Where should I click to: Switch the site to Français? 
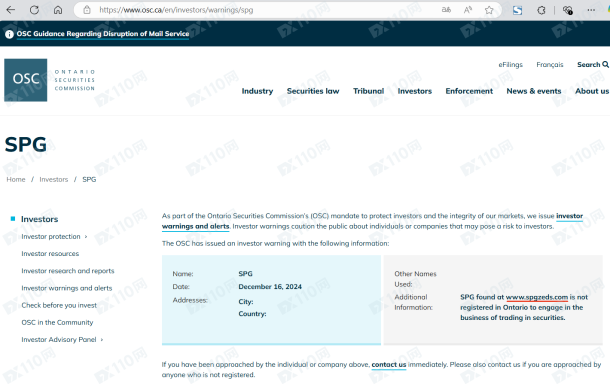(x=550, y=65)
